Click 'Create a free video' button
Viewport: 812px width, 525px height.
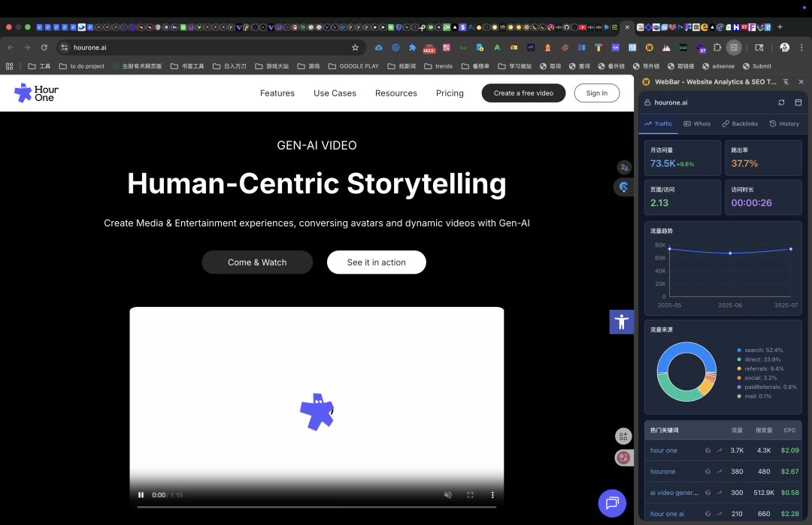[523, 93]
